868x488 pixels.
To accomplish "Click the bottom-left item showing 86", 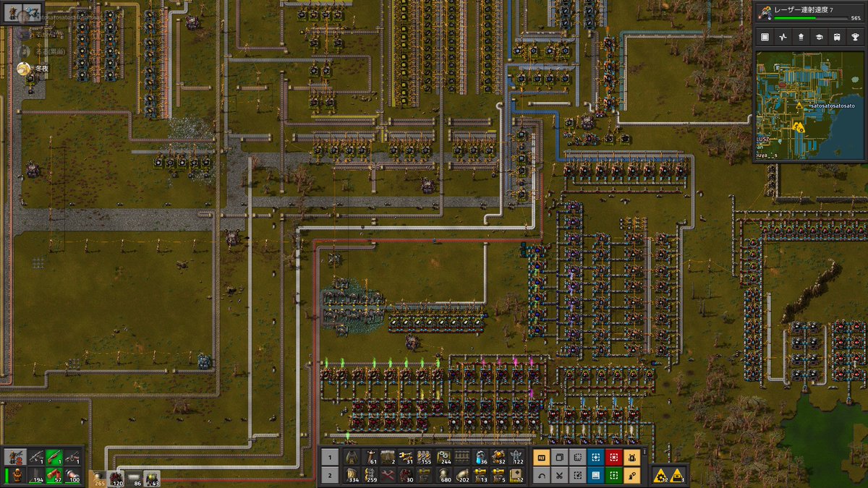I will (134, 478).
